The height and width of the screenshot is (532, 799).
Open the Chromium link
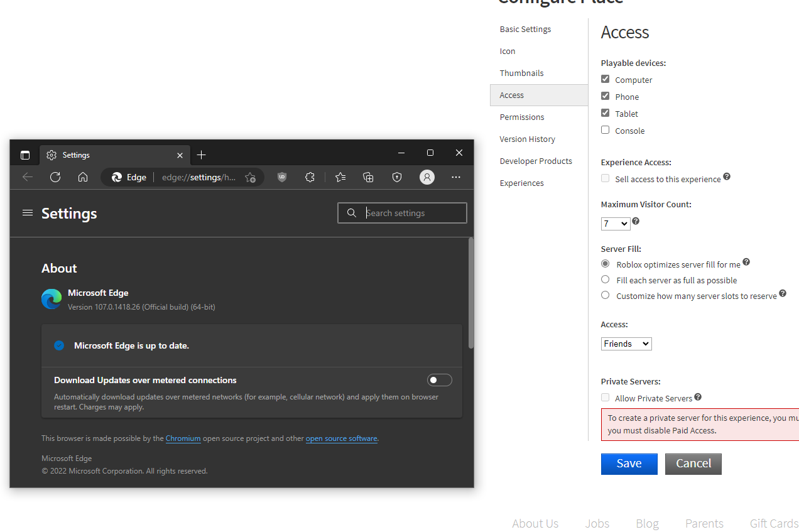click(183, 438)
